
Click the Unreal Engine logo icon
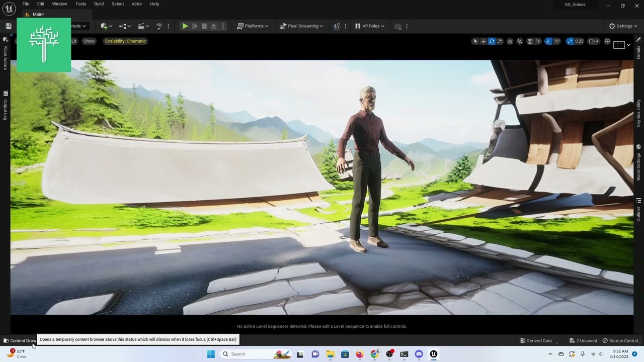(10, 8)
